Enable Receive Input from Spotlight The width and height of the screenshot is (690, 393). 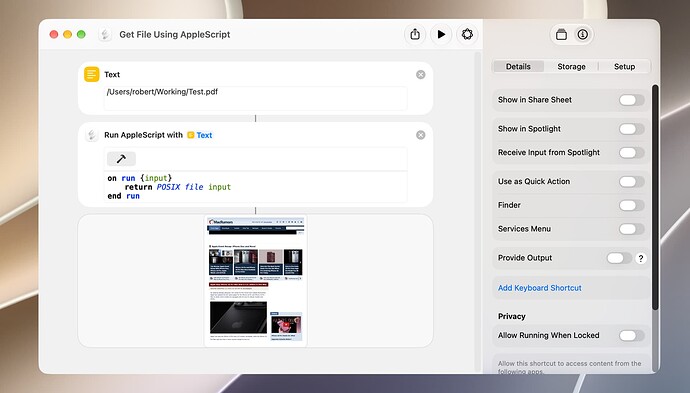click(631, 153)
